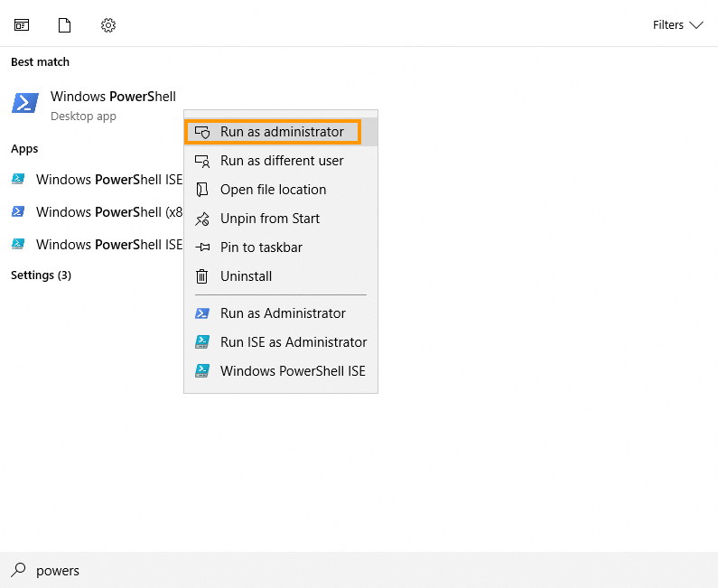Open the Settings filter gear icon

[108, 24]
